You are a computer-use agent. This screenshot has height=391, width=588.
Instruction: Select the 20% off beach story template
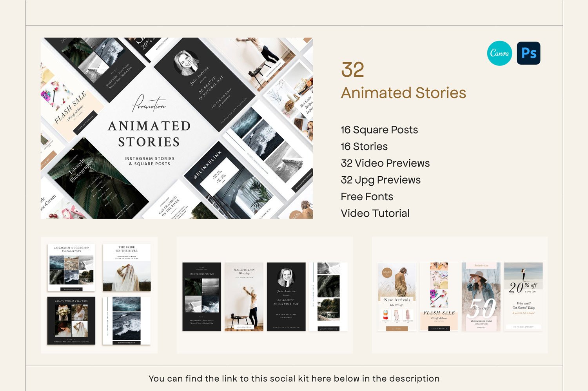(x=523, y=297)
